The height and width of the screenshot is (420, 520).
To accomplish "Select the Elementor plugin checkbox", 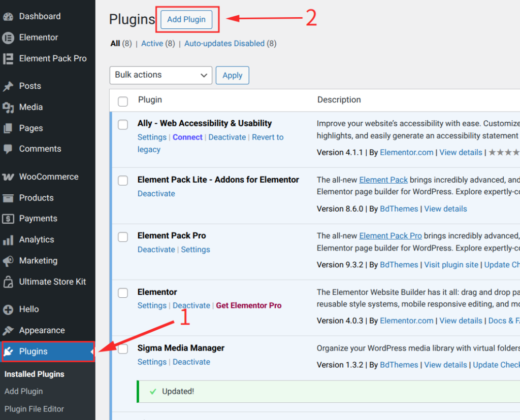I will coord(122,293).
